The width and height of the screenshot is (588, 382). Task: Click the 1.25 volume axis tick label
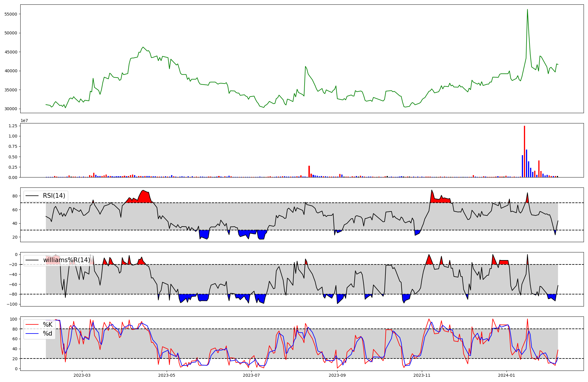(x=12, y=126)
